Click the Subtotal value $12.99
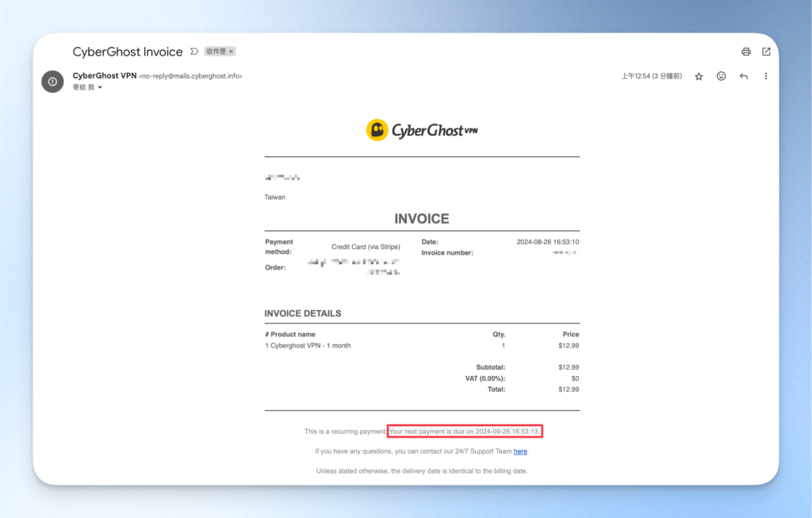This screenshot has height=518, width=812. (569, 367)
